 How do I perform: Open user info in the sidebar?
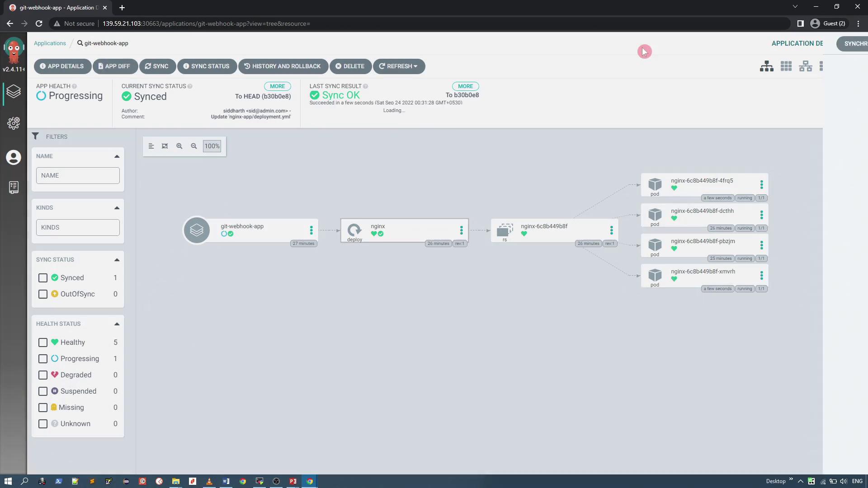coord(14,157)
